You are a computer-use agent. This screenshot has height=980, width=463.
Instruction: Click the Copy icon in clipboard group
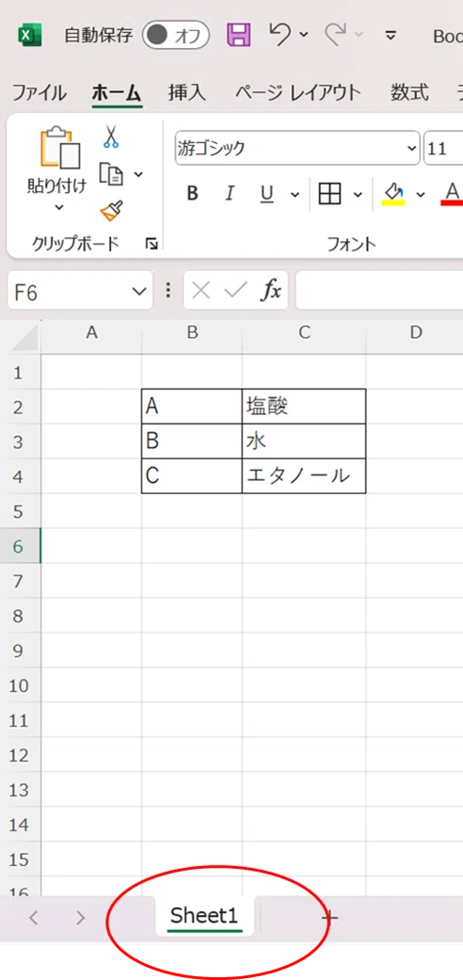111,174
